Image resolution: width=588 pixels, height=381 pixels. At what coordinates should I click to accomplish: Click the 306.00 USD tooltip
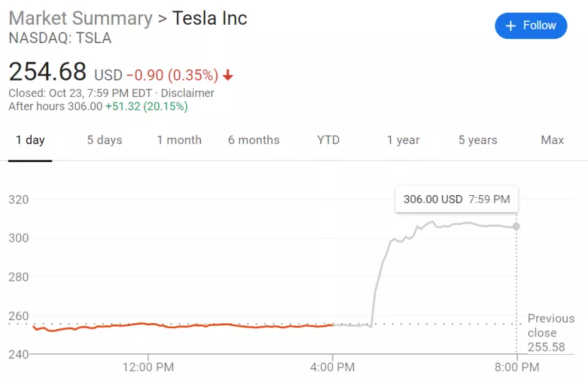click(456, 199)
